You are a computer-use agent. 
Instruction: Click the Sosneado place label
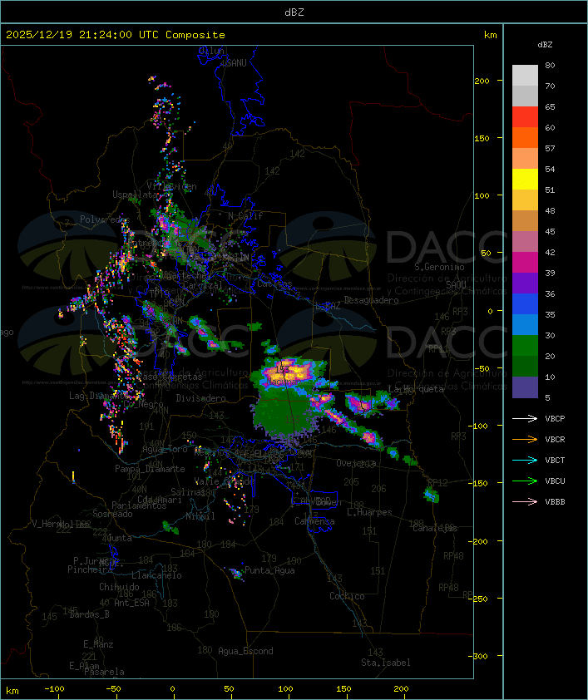(112, 514)
